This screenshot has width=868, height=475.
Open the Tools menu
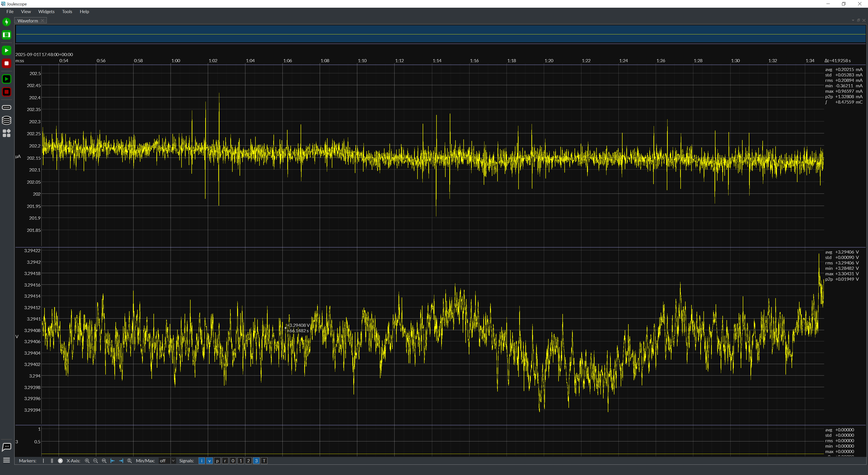67,12
